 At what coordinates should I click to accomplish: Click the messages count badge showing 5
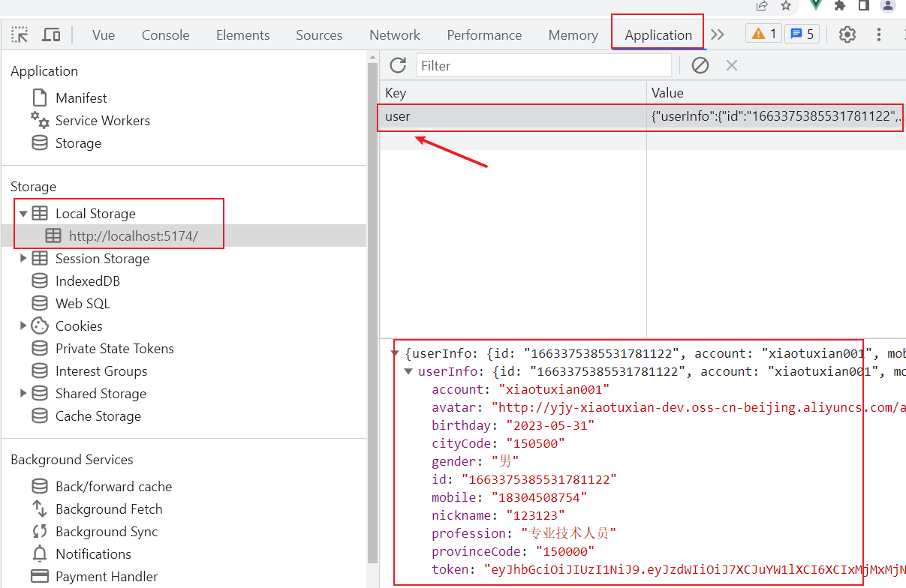click(802, 34)
